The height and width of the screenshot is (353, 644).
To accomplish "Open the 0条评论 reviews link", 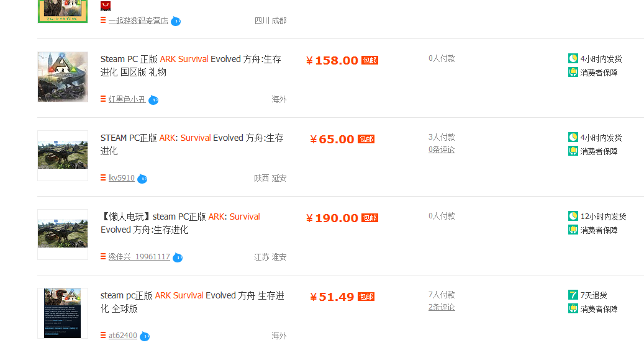I will (x=442, y=150).
